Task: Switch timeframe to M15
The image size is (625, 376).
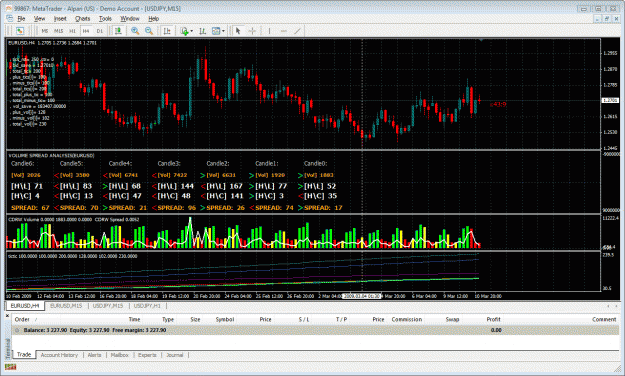Action: (59, 31)
